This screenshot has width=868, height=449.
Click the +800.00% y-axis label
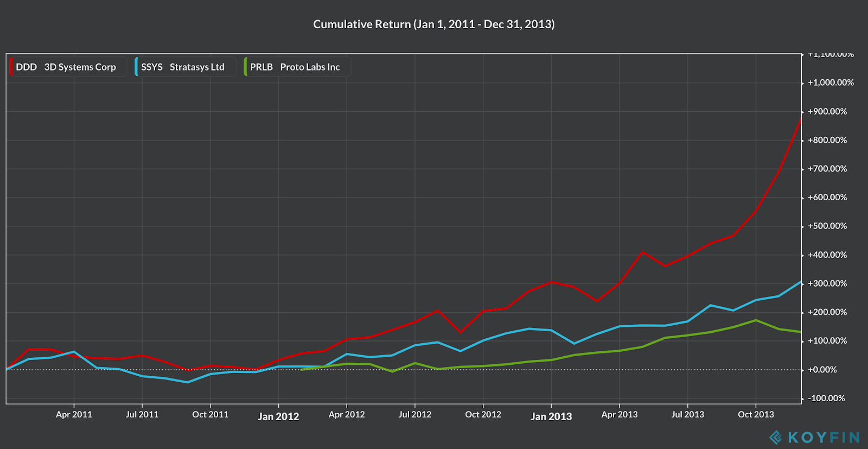click(827, 140)
